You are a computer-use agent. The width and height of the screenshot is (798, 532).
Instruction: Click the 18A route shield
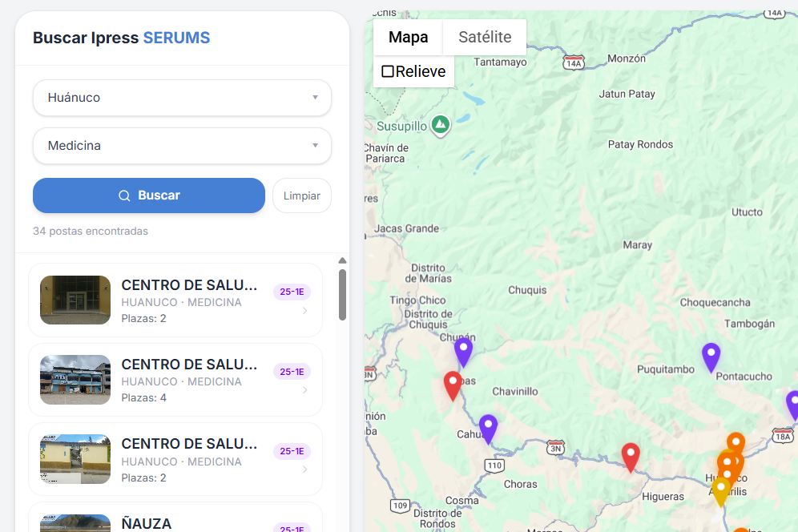(783, 437)
